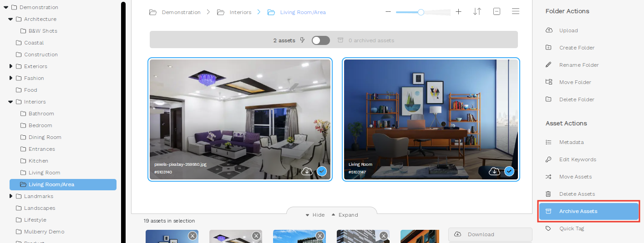This screenshot has width=644, height=243.
Task: Collapse the Architecture folder
Action: [11, 19]
